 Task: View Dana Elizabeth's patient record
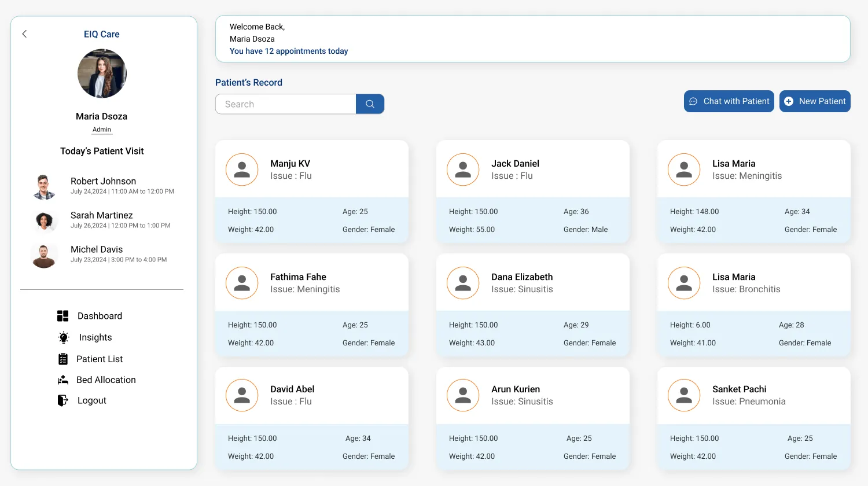[x=532, y=305]
